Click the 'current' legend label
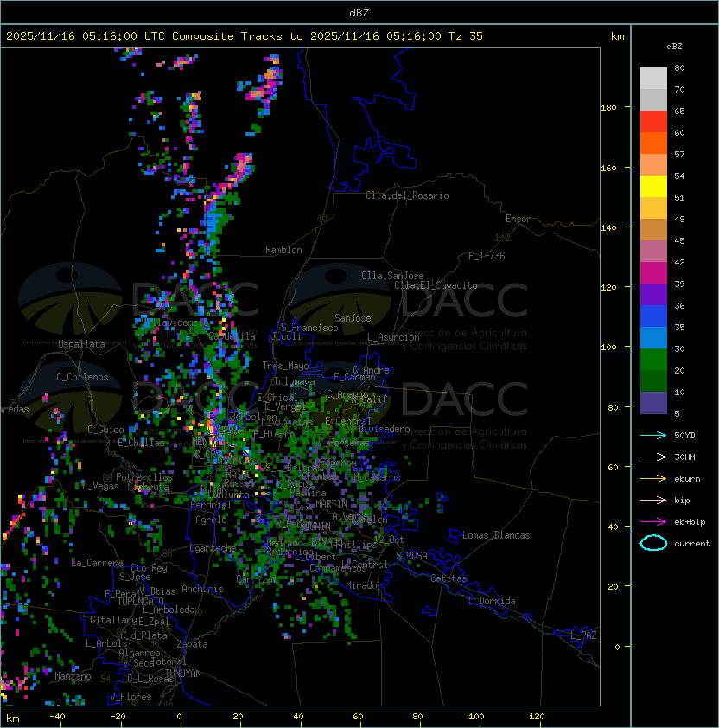The height and width of the screenshot is (728, 719). pyautogui.click(x=692, y=544)
